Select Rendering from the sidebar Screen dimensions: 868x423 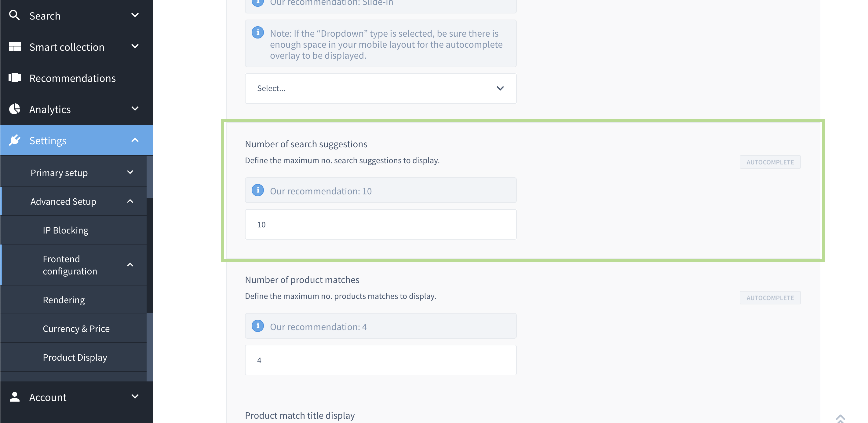(x=64, y=300)
